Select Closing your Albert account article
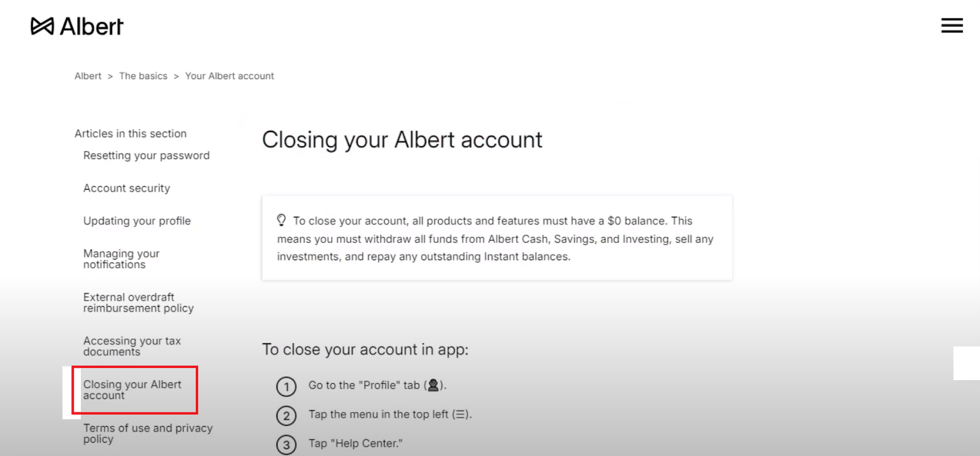Viewport: 980px width, 456px height. pos(132,390)
